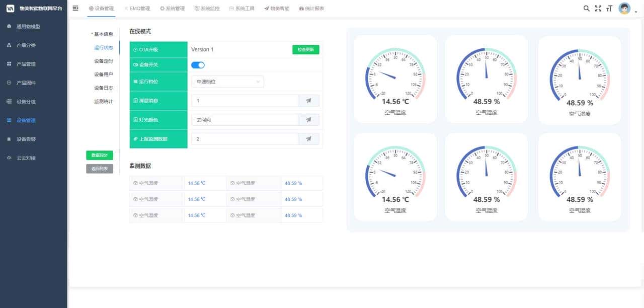This screenshot has height=308, width=644.
Task: Enter fullscreen using the expand icon
Action: coord(598,9)
